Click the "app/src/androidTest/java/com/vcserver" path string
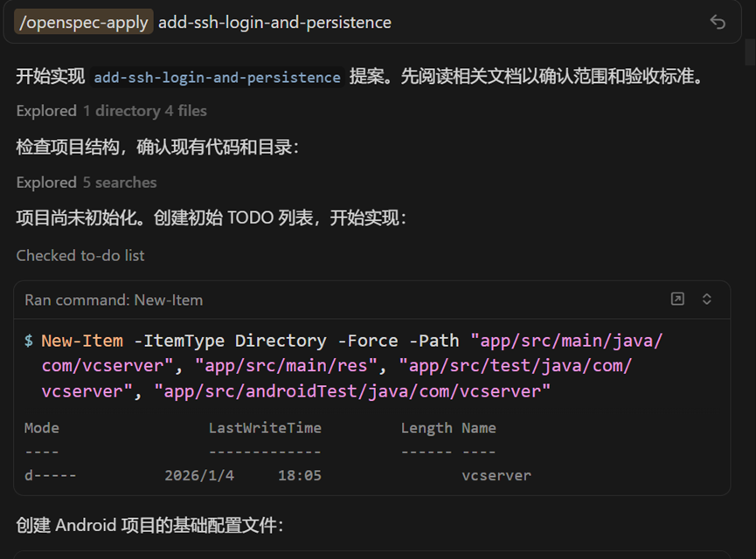This screenshot has height=559, width=756. pyautogui.click(x=352, y=391)
